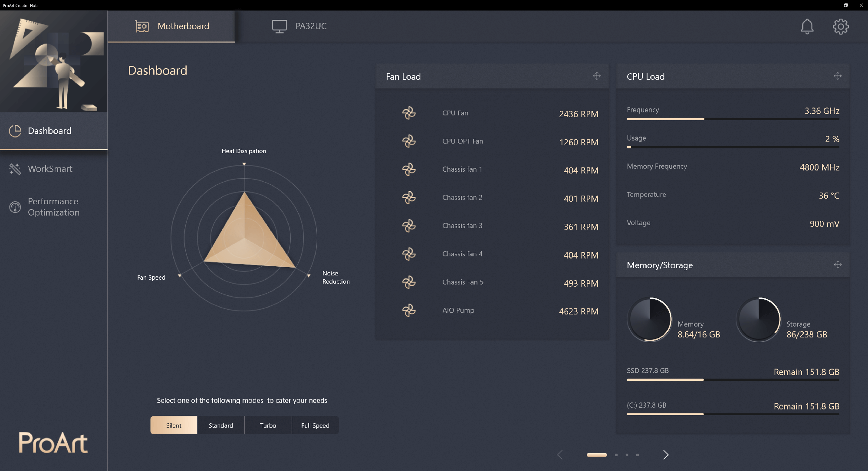Click the WorkSmart sidebar icon
Screen dimensions: 868x471
tap(16, 169)
